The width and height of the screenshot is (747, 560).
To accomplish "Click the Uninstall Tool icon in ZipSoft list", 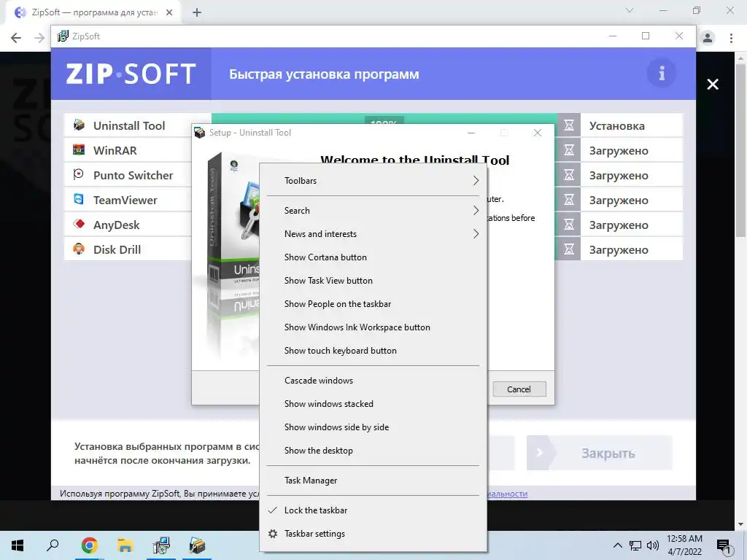I will 79,125.
